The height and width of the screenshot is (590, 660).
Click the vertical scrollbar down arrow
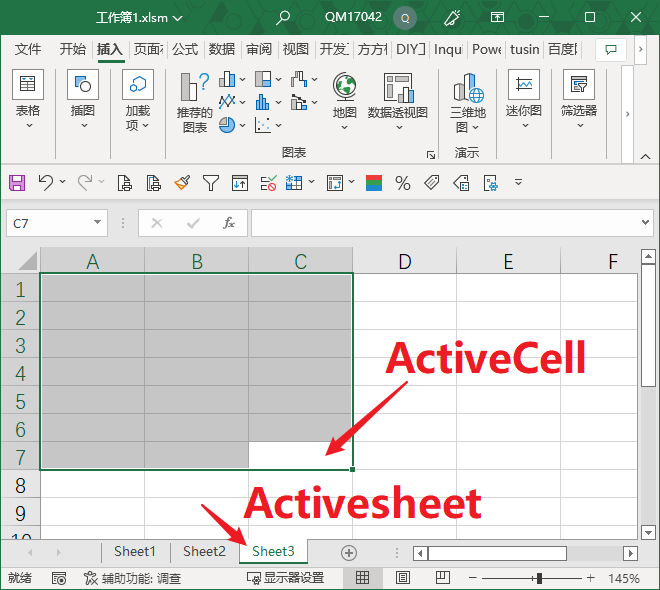648,532
